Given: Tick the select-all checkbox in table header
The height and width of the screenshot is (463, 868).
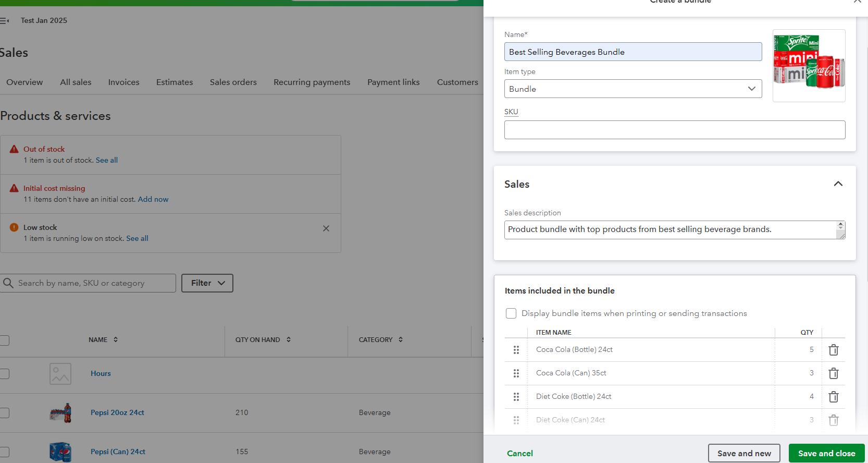Looking at the screenshot, I should tap(5, 340).
